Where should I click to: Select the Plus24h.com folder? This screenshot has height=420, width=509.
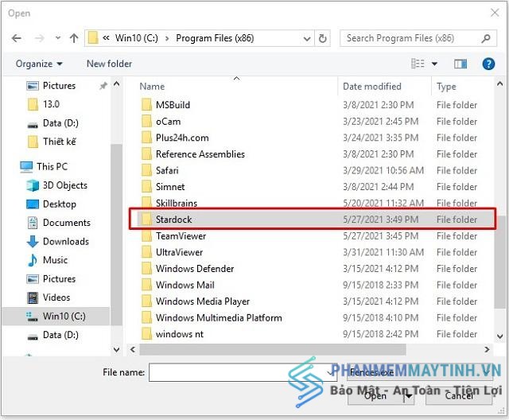tap(182, 138)
